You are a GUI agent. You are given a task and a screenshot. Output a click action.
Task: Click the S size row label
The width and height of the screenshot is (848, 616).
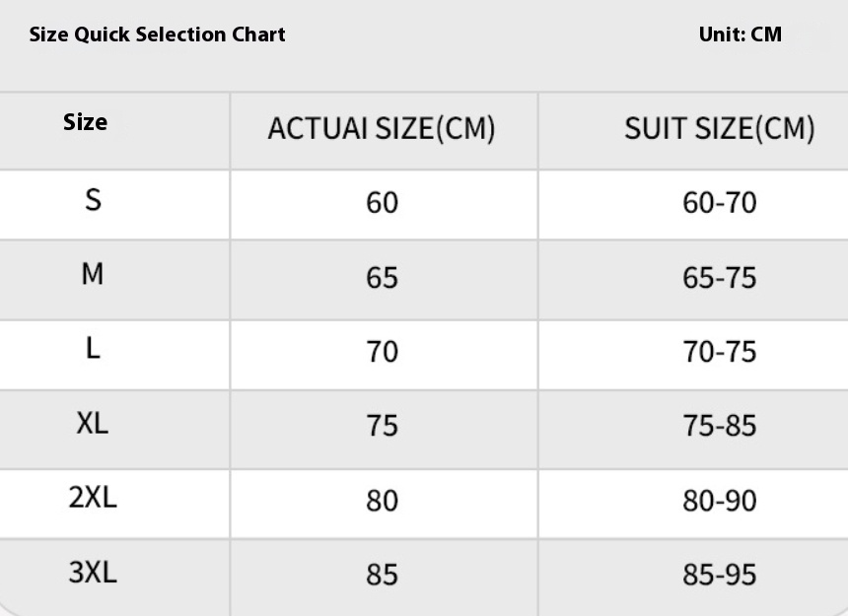(x=93, y=200)
